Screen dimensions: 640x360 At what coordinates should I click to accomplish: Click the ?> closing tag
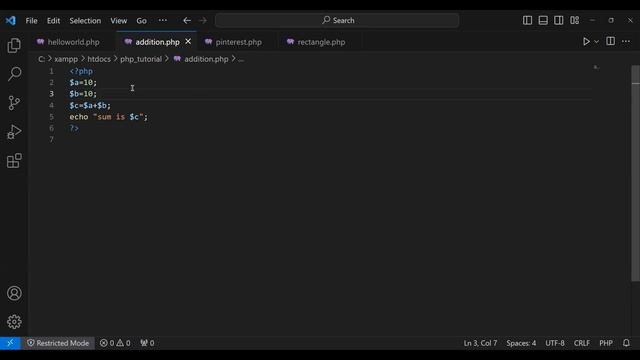(x=74, y=128)
